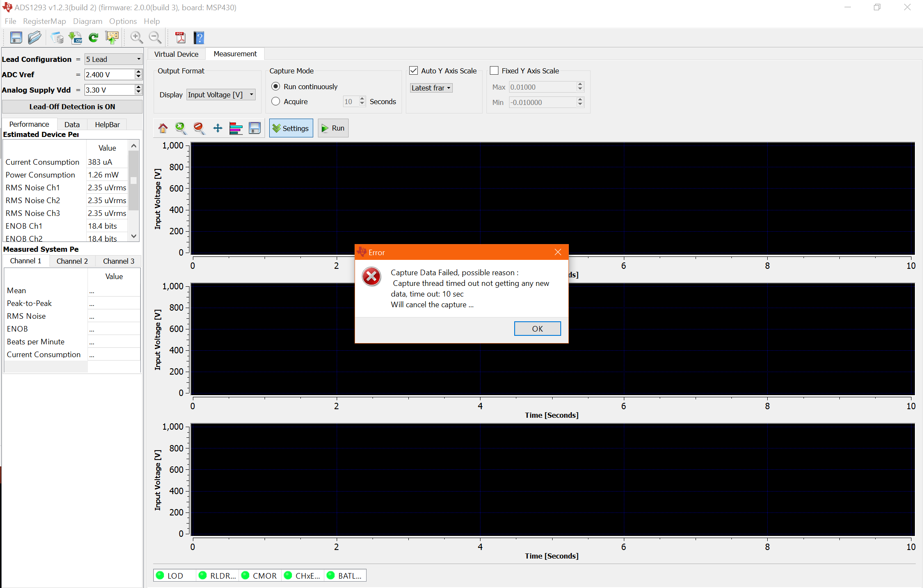Screen dimensions: 923x588
Task: Open the Display Input Voltage dropdown
Action: (221, 95)
